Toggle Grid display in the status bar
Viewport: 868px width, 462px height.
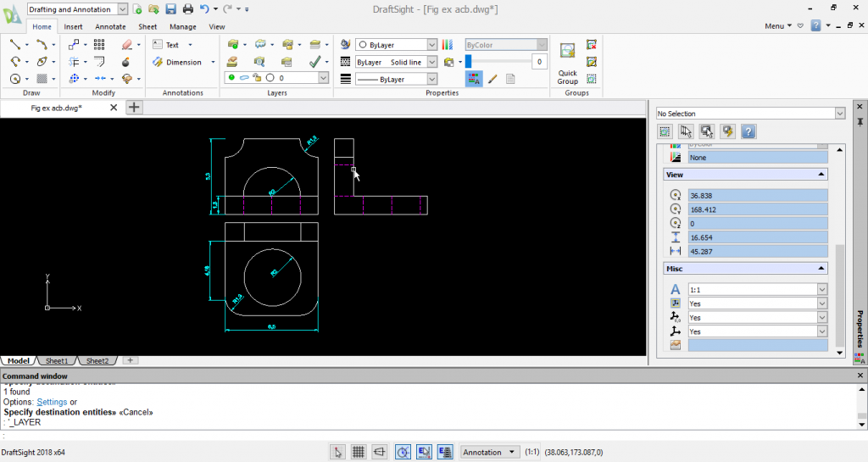(x=359, y=453)
